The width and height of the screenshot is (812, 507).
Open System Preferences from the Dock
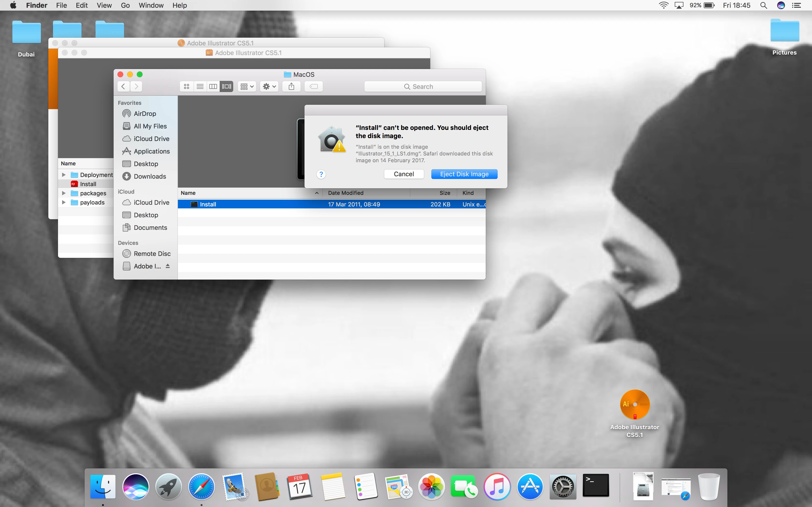pos(563,486)
